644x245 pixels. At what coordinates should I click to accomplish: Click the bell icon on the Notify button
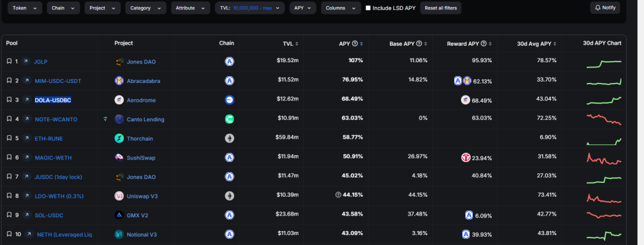coord(597,8)
